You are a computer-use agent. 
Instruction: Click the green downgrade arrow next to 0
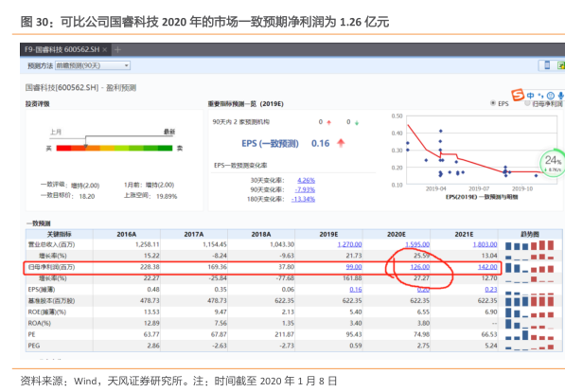pos(357,122)
